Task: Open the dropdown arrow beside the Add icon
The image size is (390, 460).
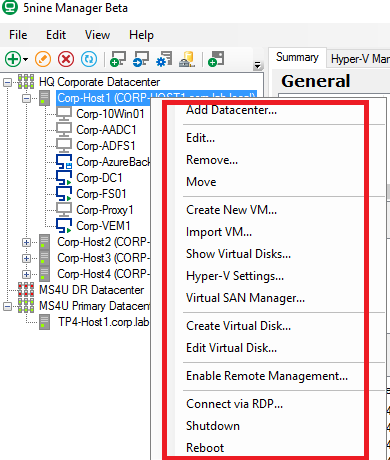Action: [x=26, y=60]
